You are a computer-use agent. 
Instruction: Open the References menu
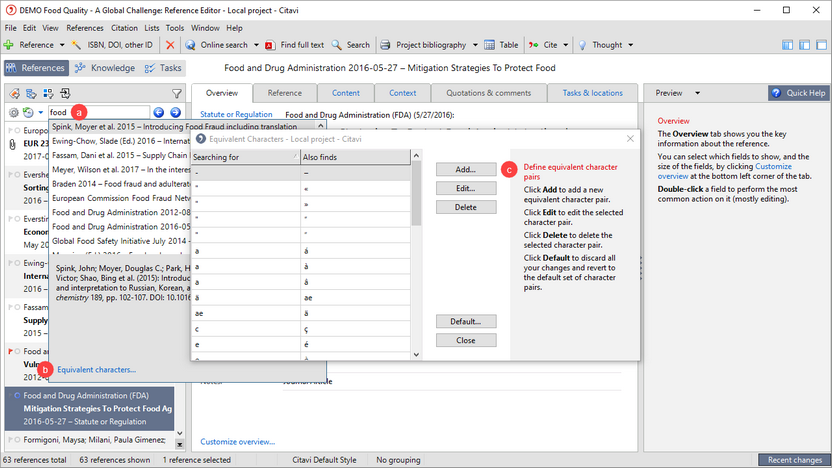click(x=85, y=28)
